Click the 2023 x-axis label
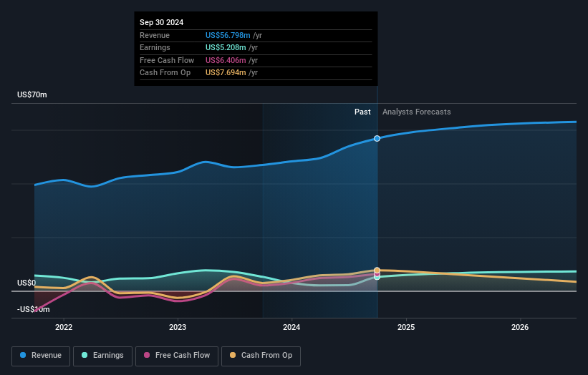This screenshot has width=588, height=375. tap(178, 328)
